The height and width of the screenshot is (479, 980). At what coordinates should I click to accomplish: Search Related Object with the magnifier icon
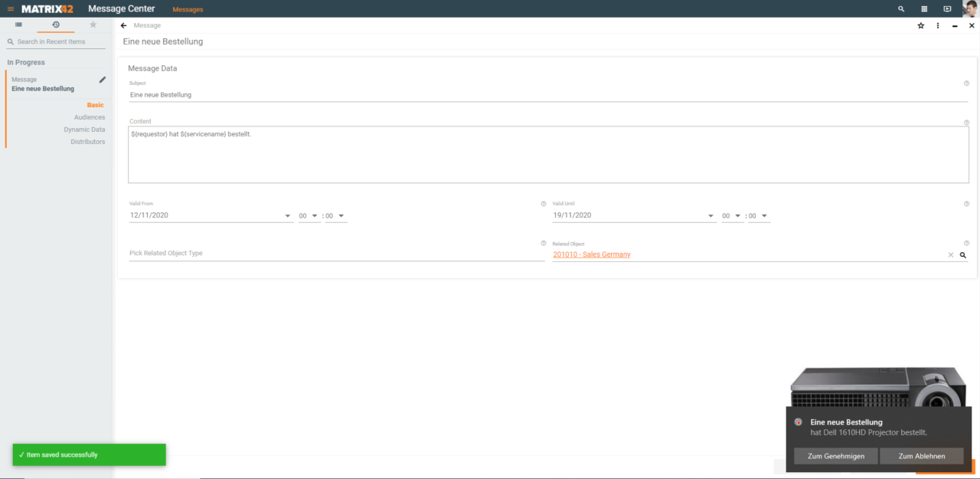point(963,254)
